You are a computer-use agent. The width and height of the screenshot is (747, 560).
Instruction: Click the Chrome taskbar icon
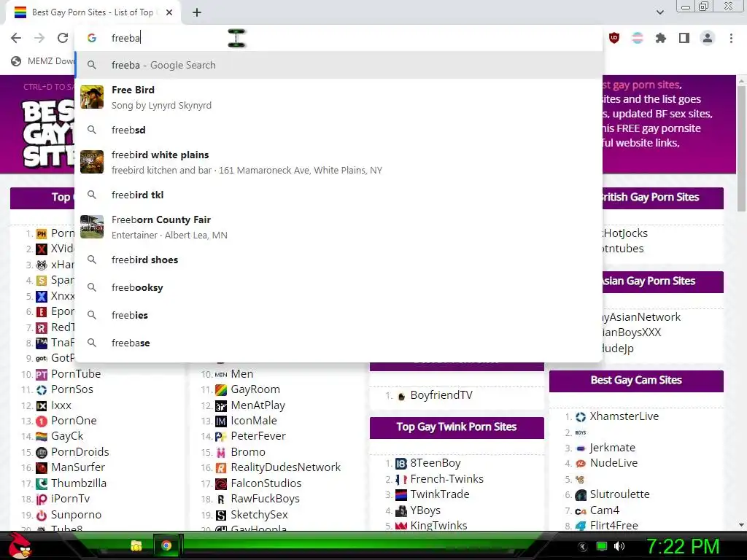click(166, 545)
